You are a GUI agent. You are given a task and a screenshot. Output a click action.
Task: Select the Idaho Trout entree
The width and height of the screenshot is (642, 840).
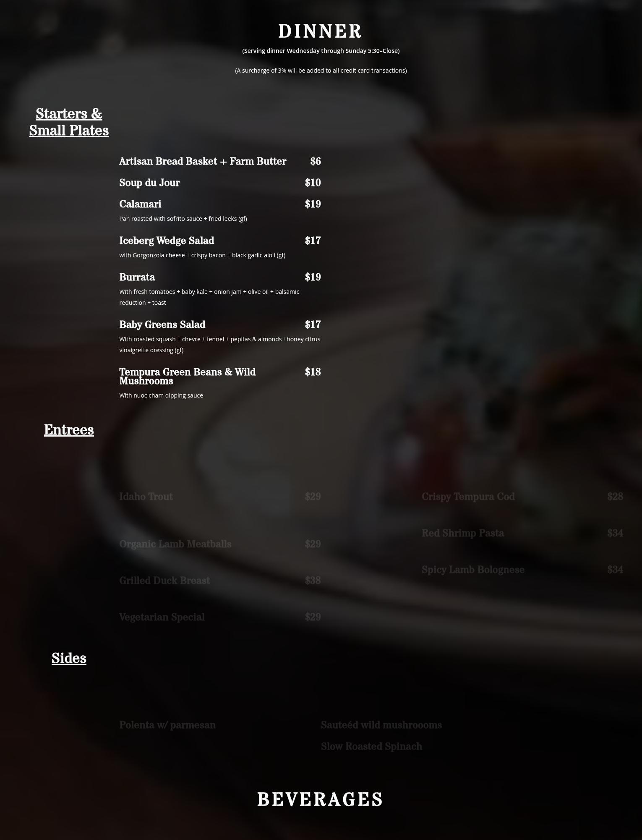146,497
